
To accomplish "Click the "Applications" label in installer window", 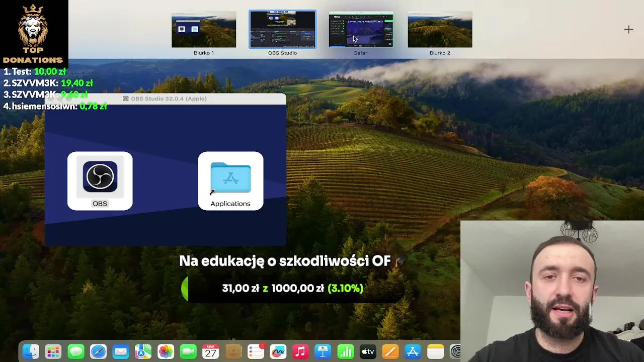I will pyautogui.click(x=230, y=204).
